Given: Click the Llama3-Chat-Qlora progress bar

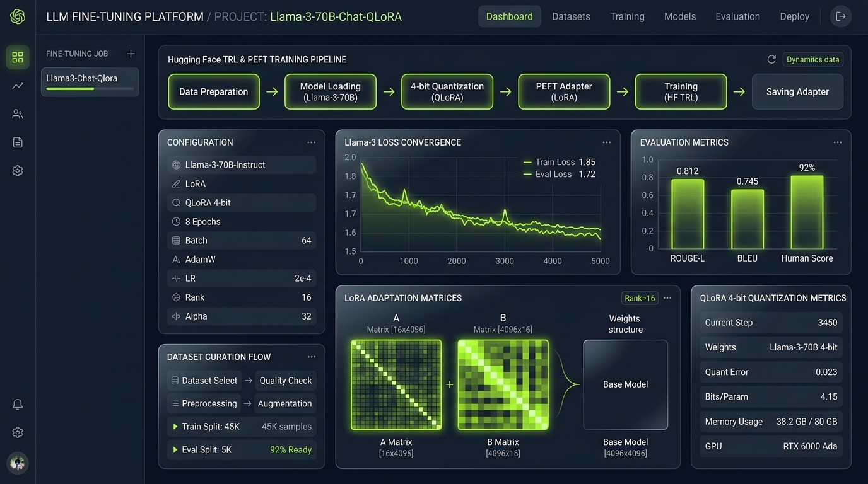Looking at the screenshot, I should pyautogui.click(x=90, y=89).
